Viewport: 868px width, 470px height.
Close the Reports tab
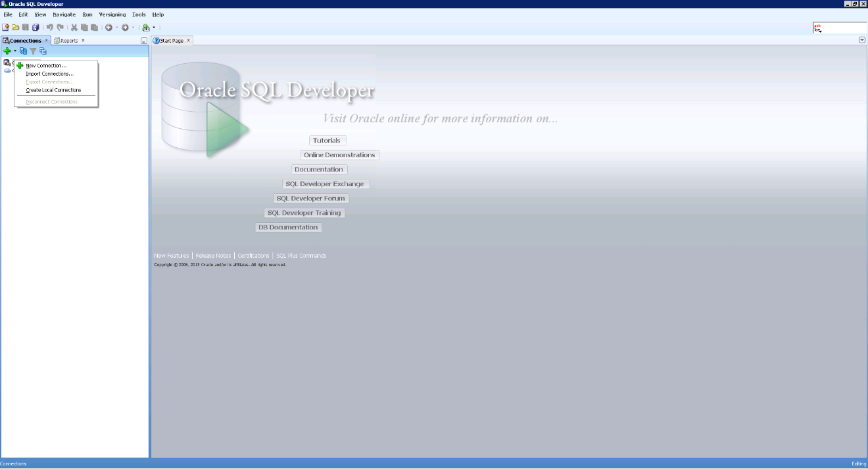click(83, 40)
